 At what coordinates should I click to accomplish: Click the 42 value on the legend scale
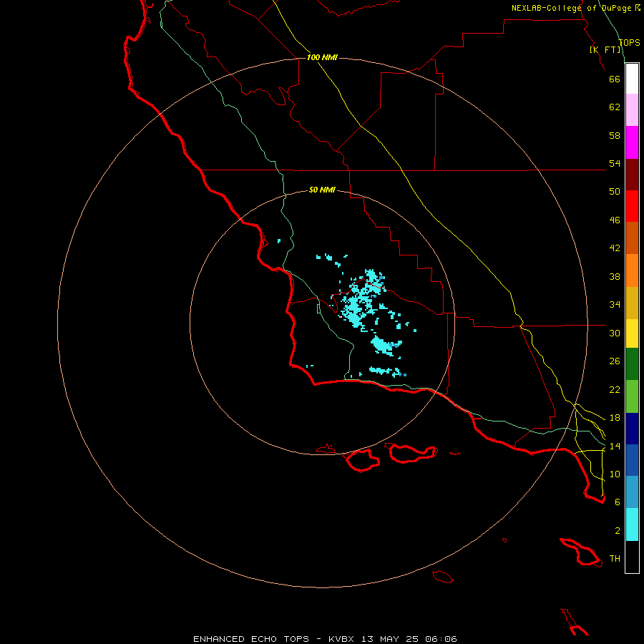615,248
